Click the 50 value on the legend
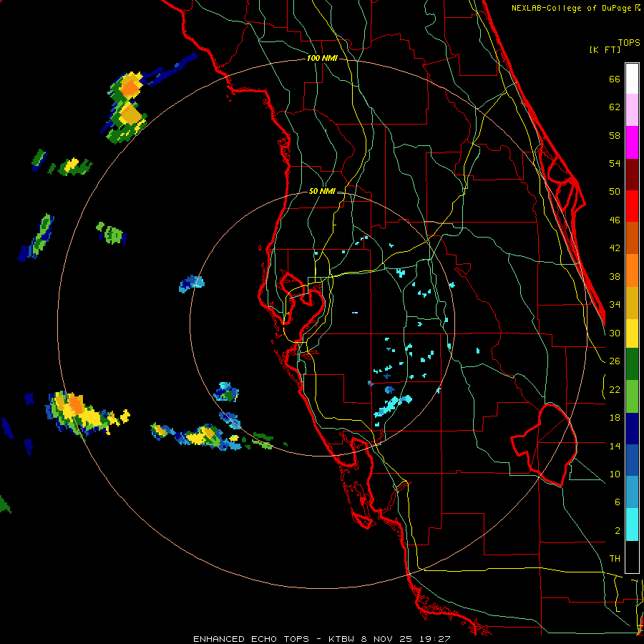The height and width of the screenshot is (644, 644). (x=615, y=192)
